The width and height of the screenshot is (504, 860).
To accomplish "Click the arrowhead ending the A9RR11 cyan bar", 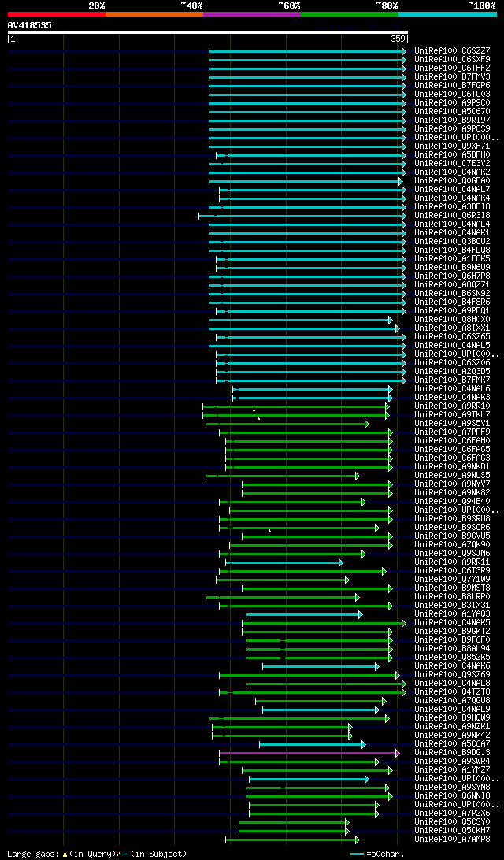I will click(340, 563).
